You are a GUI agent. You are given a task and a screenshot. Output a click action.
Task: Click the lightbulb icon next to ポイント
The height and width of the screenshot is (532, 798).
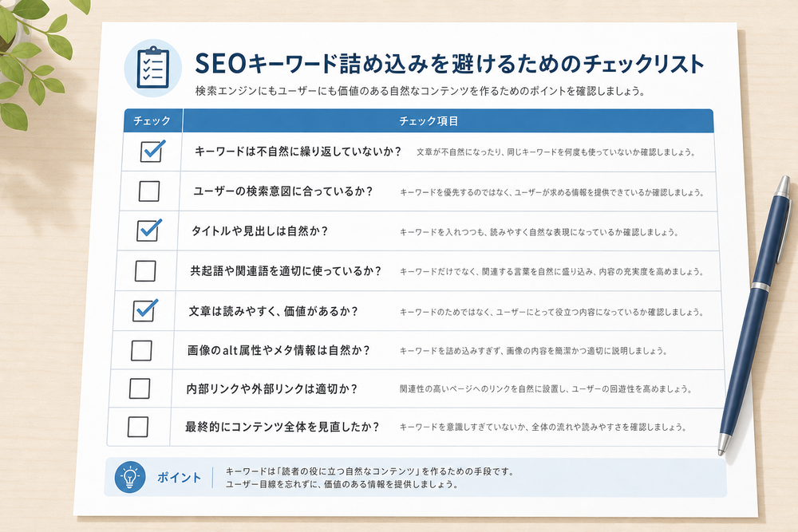[x=130, y=477]
